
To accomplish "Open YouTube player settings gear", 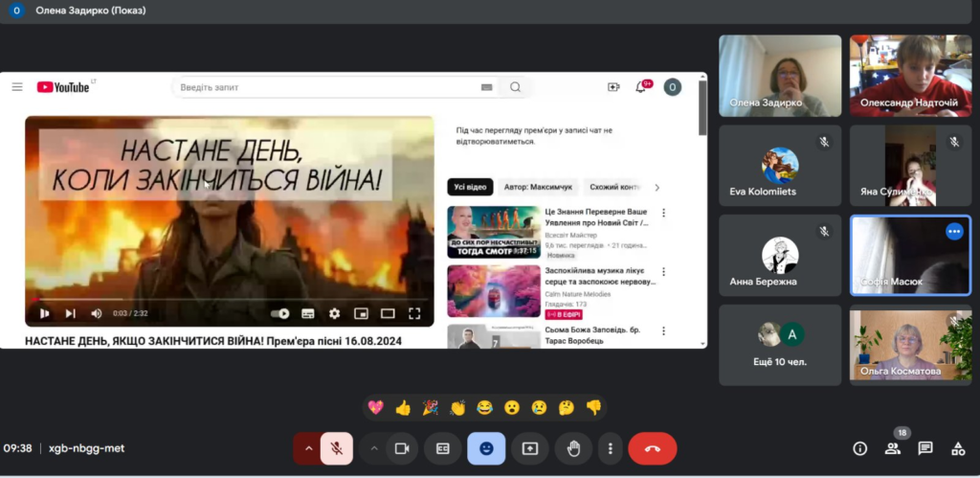I will click(334, 313).
